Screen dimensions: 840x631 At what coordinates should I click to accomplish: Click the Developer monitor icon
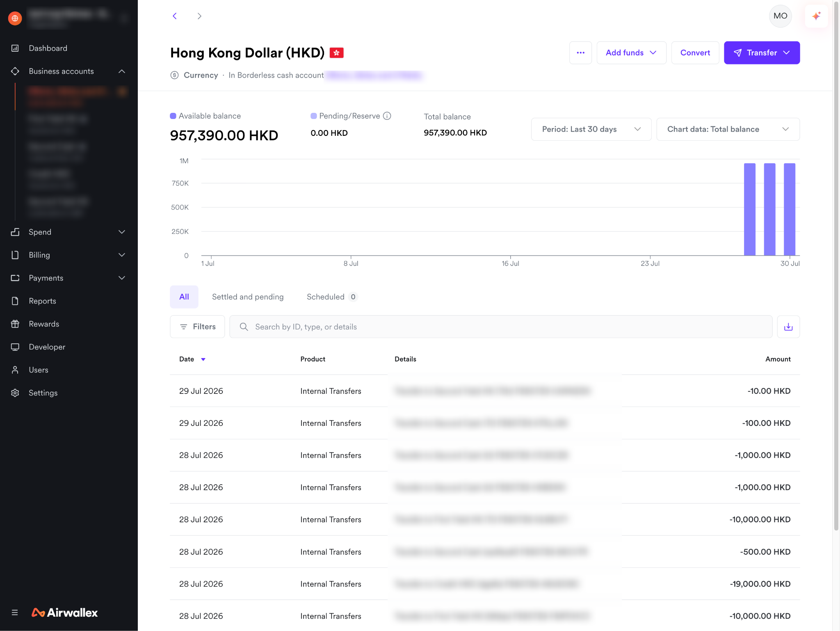point(15,347)
